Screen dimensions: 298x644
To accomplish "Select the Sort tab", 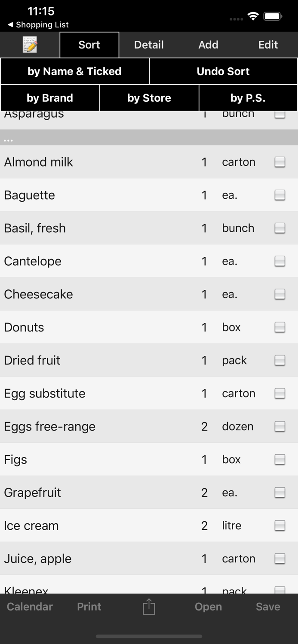I will [x=89, y=44].
